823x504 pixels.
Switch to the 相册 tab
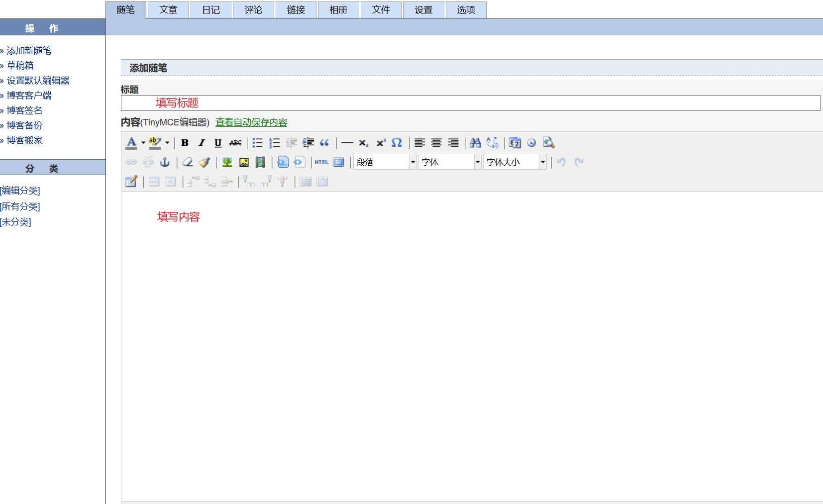tap(338, 10)
